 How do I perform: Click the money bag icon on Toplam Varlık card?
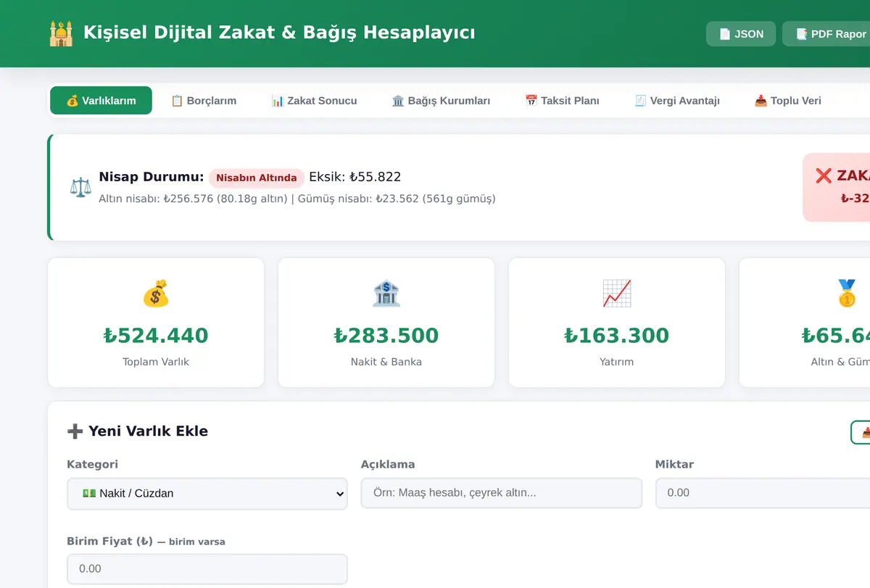point(156,294)
